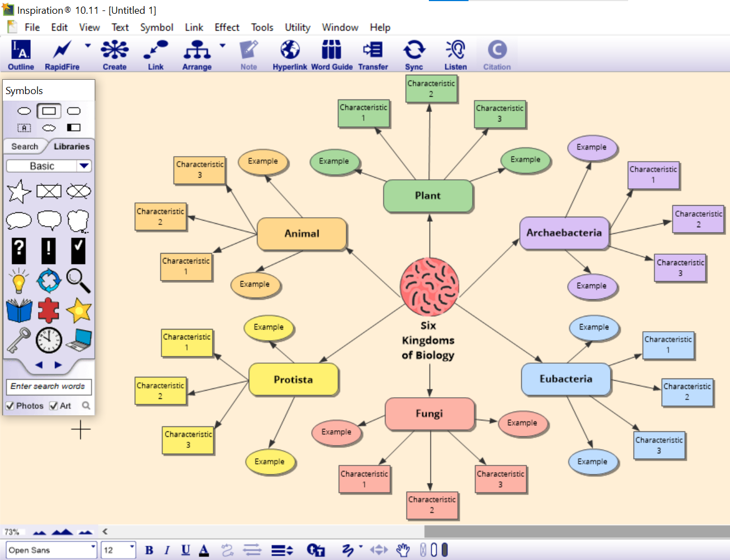Go to previous symbol library page
Screen dimensions: 730x560
coord(39,365)
